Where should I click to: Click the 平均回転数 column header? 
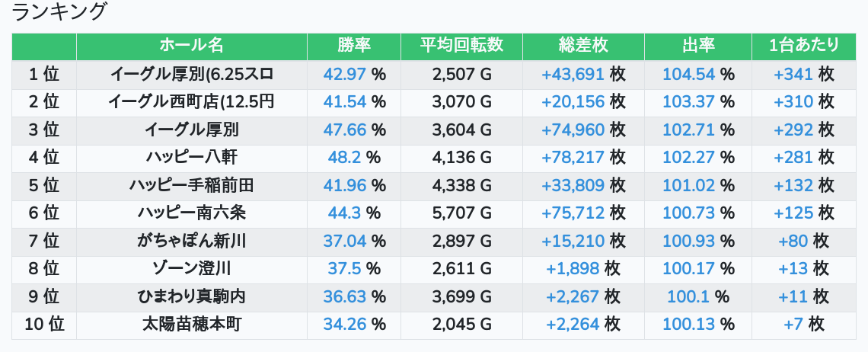click(x=461, y=46)
